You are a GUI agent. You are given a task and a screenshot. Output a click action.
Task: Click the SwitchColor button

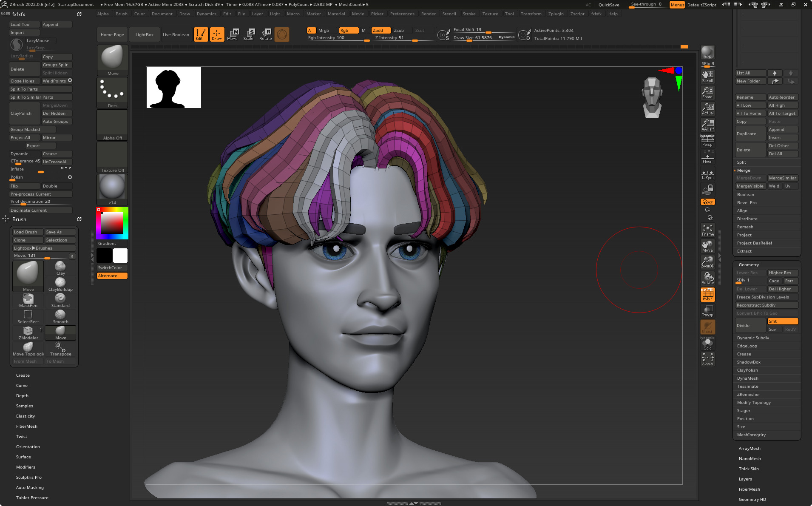click(112, 268)
